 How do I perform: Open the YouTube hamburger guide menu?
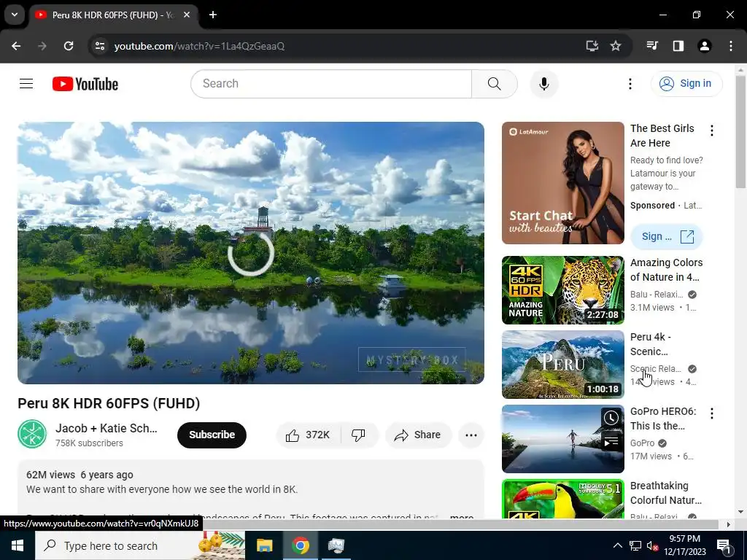pyautogui.click(x=26, y=84)
